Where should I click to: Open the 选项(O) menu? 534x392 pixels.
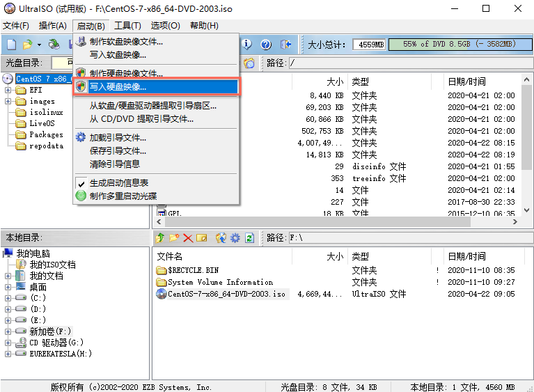(x=165, y=26)
